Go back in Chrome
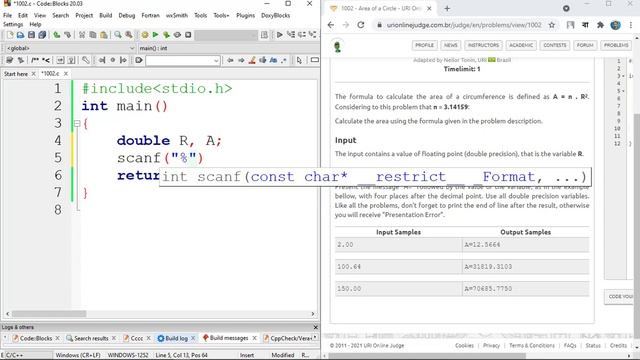Viewport: 640px width, 360px height. (x=331, y=25)
